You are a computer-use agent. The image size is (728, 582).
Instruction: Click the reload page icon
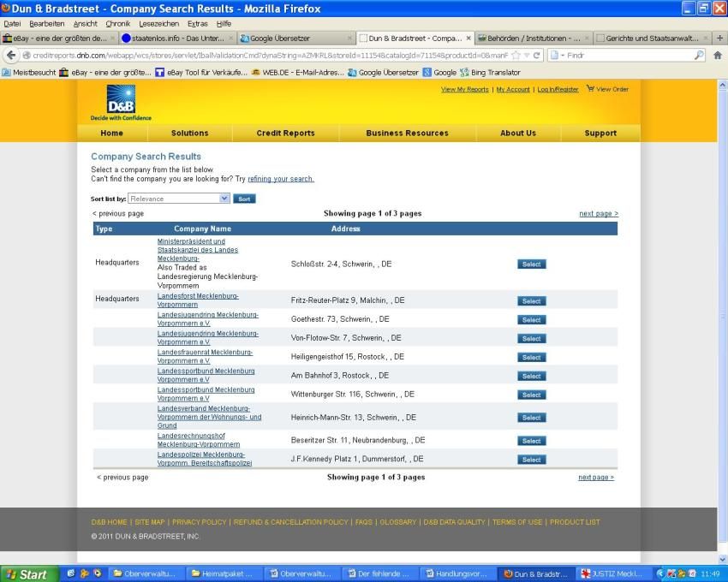[537, 55]
